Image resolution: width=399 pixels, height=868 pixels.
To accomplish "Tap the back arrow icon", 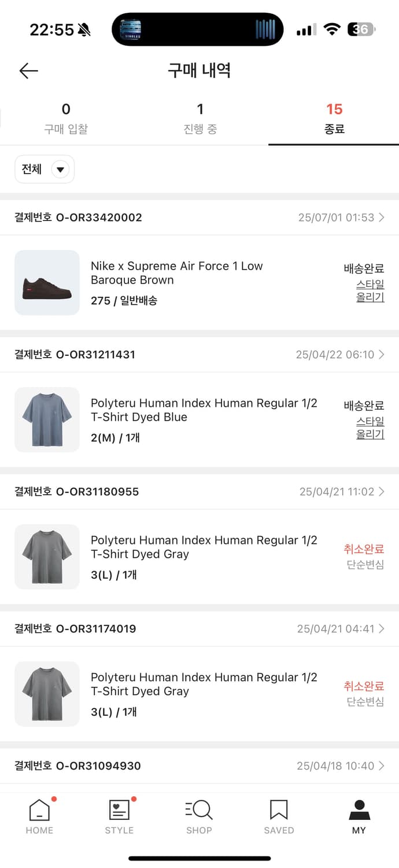I will click(x=28, y=71).
